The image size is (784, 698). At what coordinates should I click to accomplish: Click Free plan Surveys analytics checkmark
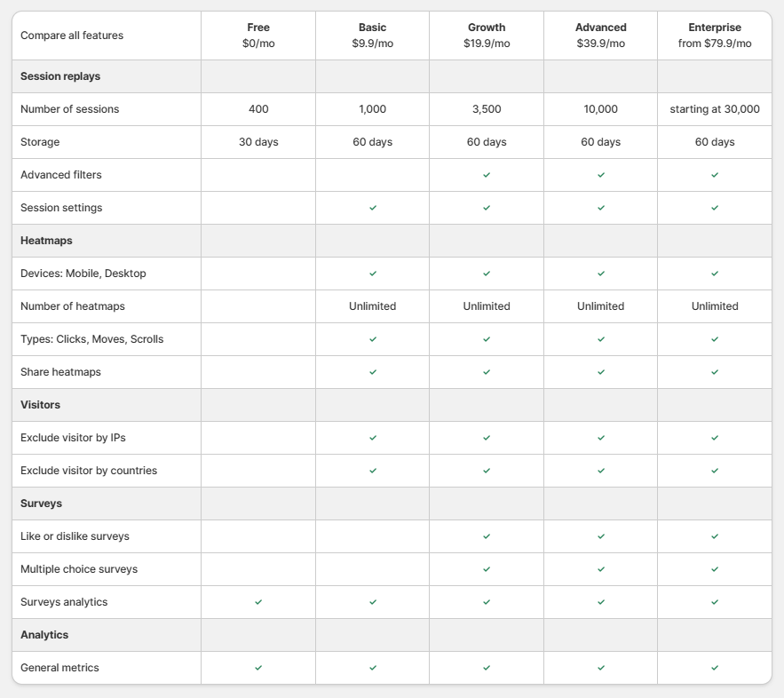(258, 602)
